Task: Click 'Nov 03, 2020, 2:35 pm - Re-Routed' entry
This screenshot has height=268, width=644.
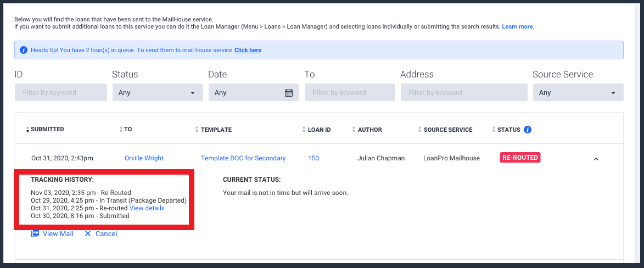Action: click(x=81, y=192)
